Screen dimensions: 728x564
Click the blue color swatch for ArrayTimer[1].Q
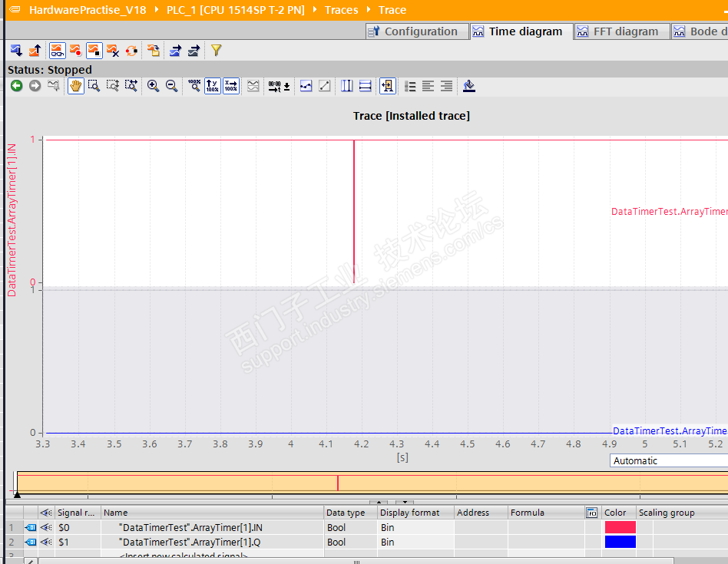pos(620,542)
